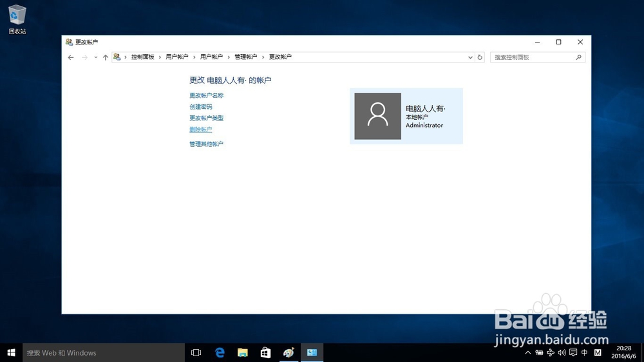Click the search magnifier icon

pyautogui.click(x=578, y=57)
